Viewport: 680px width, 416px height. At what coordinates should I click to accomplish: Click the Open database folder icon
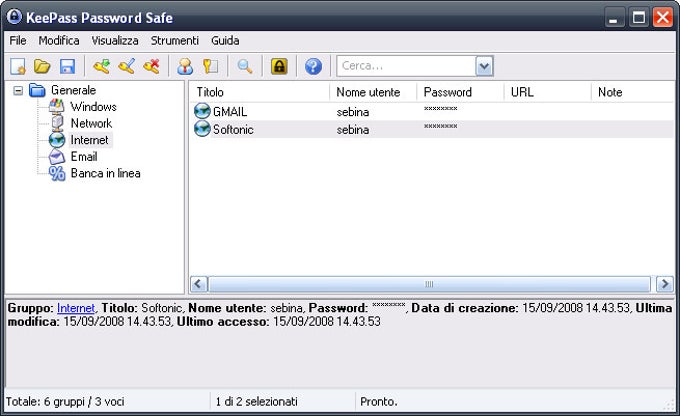pyautogui.click(x=42, y=66)
